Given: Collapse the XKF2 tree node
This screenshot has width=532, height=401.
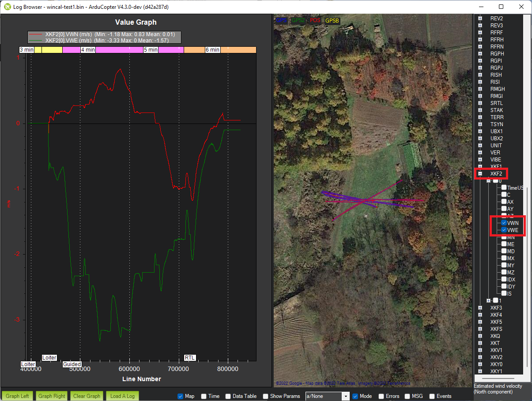Looking at the screenshot, I should point(480,174).
